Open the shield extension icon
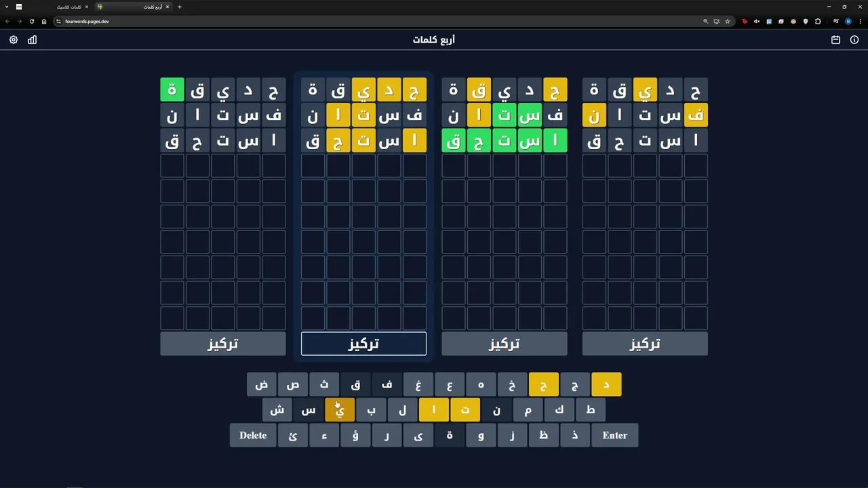 click(806, 21)
